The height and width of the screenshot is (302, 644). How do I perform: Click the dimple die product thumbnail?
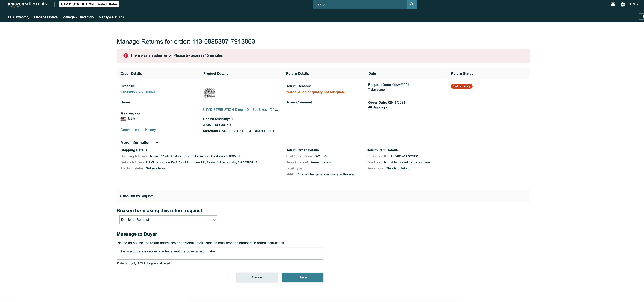click(x=209, y=92)
